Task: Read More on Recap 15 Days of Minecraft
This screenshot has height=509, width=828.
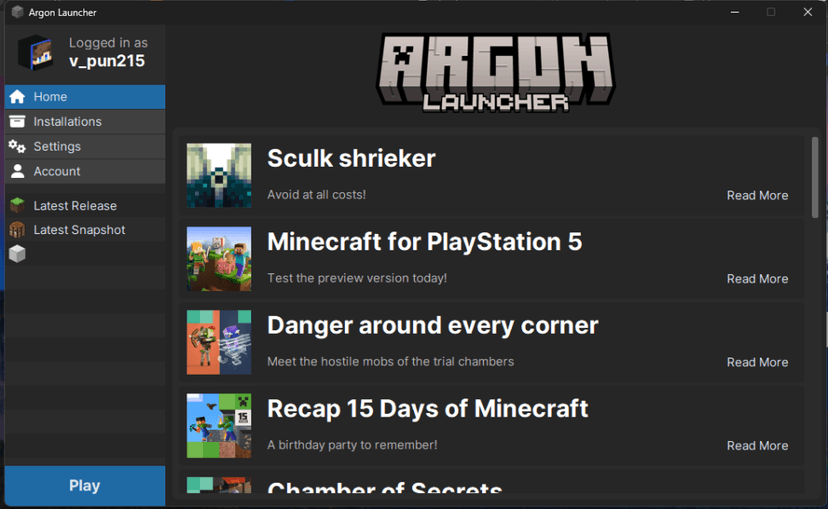Action: point(757,446)
